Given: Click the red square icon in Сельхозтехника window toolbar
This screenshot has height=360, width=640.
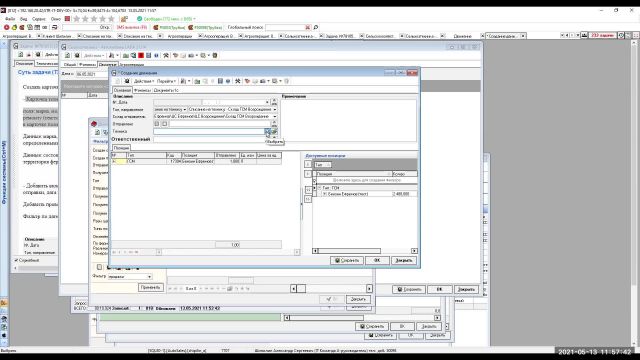Looking at the screenshot, I should coord(141,56).
